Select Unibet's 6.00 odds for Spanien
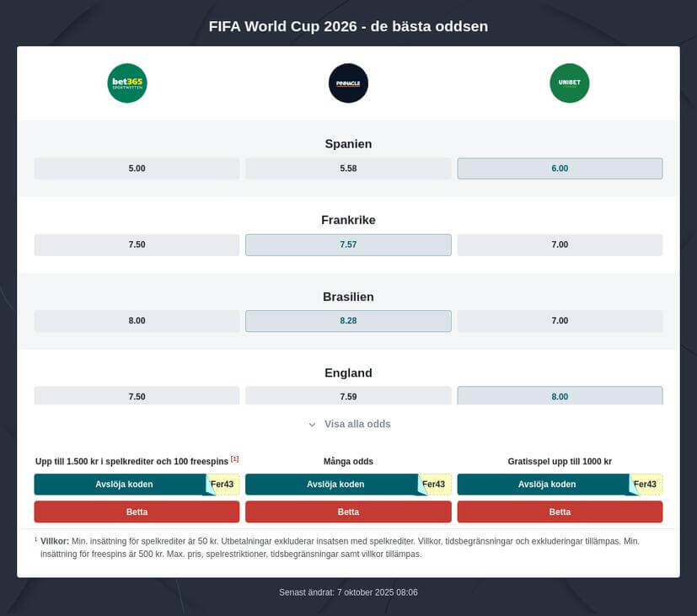 coord(560,169)
